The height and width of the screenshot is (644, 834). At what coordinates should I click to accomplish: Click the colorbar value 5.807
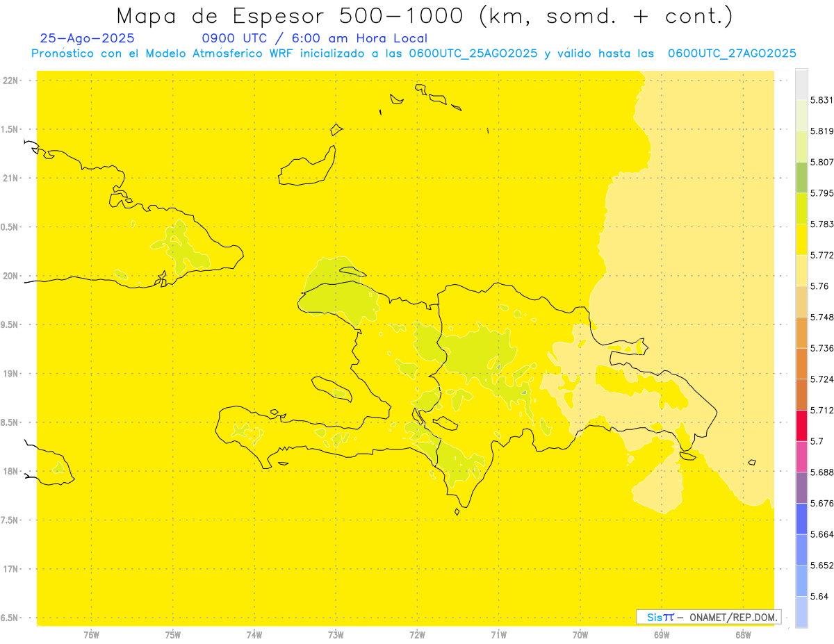coord(822,162)
